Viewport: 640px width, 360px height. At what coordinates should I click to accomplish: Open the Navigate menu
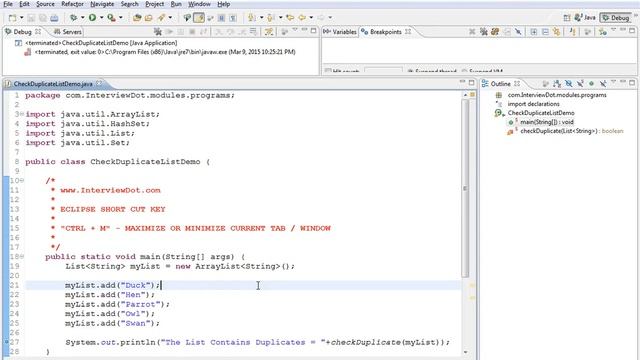coord(102,4)
